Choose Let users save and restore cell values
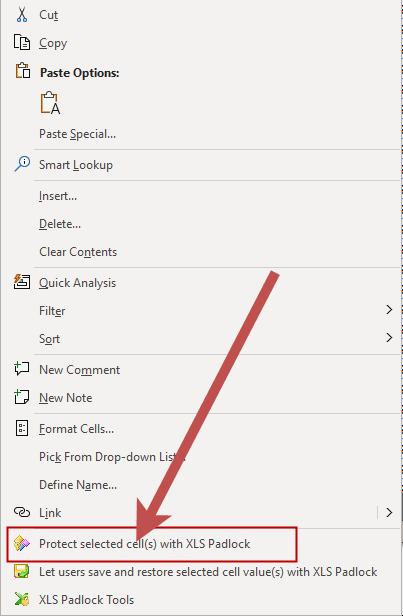Screen dimensions: 403x616 point(208,572)
